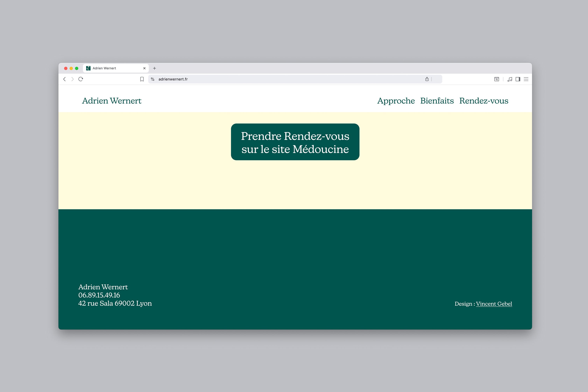Open the Bienfaits menu item
Image resolution: width=588 pixels, height=392 pixels.
[437, 101]
